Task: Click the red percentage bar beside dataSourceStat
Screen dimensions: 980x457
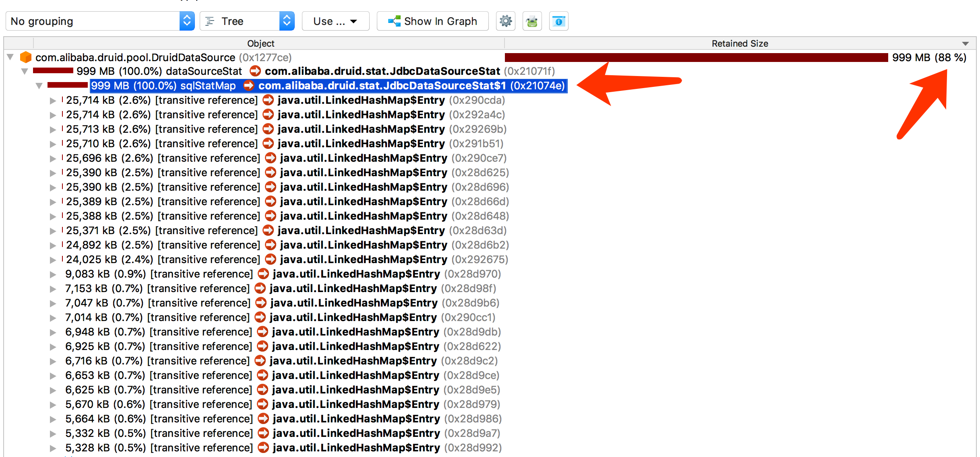Action: (53, 71)
